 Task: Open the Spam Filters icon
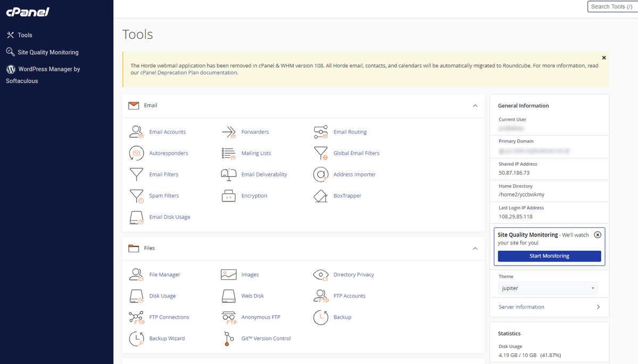(137, 196)
